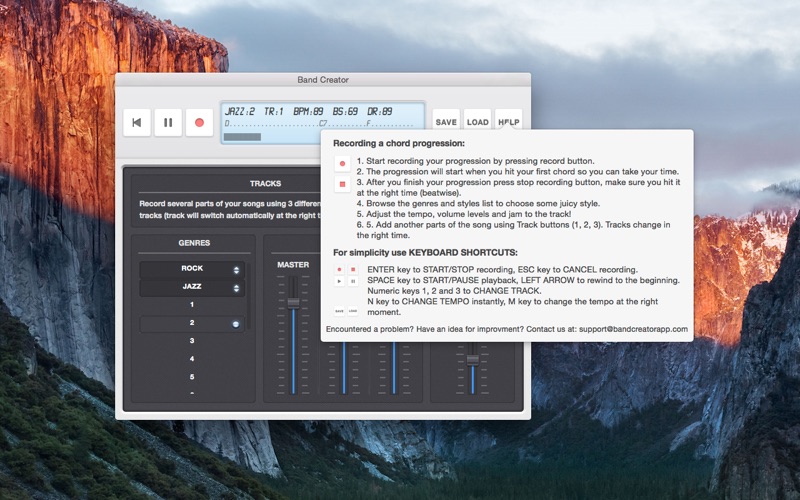Viewport: 800px width, 500px height.
Task: Click the red record icon in help
Action: [342, 163]
